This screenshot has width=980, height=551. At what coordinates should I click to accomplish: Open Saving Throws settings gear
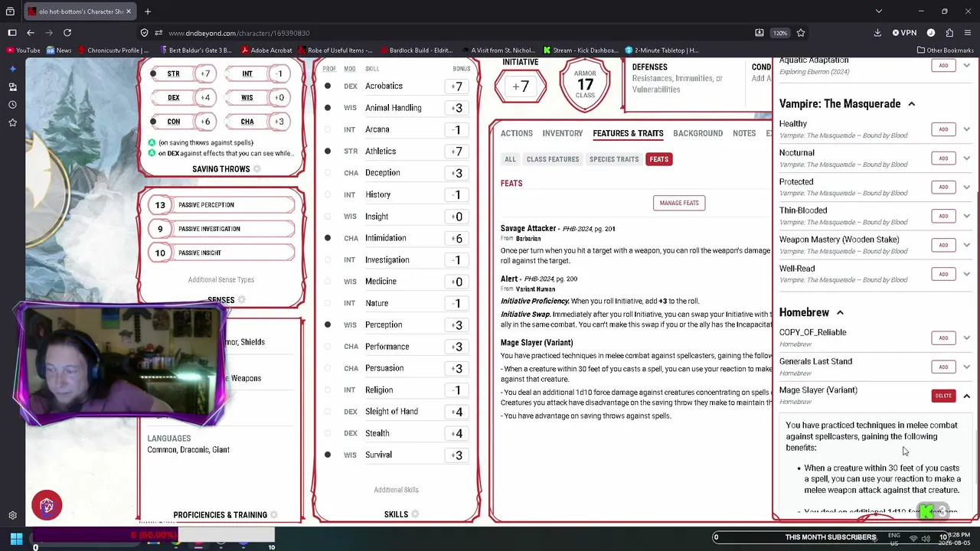tap(257, 169)
